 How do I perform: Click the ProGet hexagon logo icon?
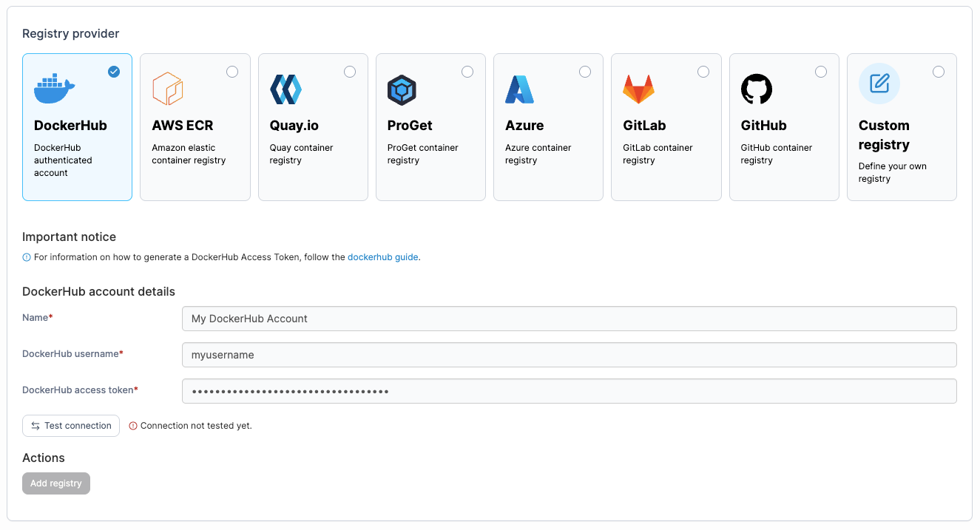(402, 89)
